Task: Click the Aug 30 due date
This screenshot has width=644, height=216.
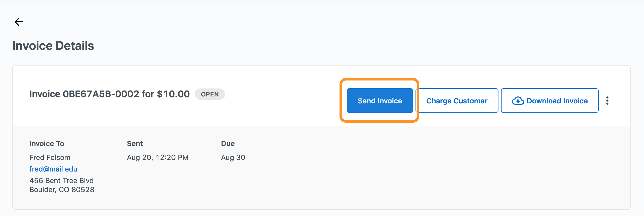Action: (x=233, y=157)
